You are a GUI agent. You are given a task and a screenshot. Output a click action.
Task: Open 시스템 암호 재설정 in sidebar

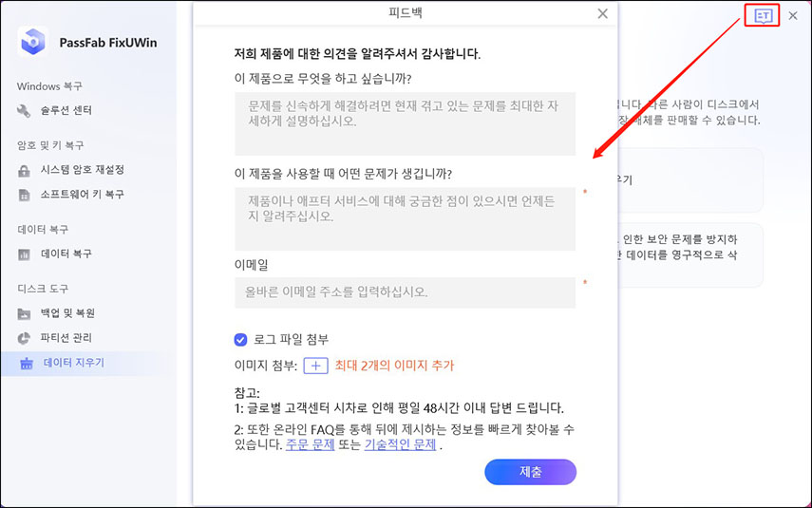click(x=83, y=170)
